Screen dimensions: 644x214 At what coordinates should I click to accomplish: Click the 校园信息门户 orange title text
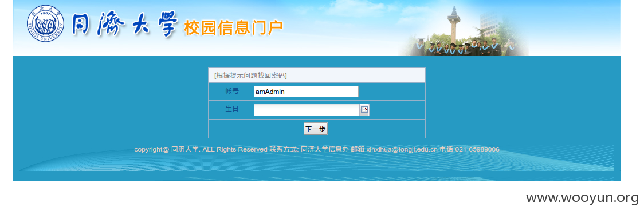tap(233, 27)
